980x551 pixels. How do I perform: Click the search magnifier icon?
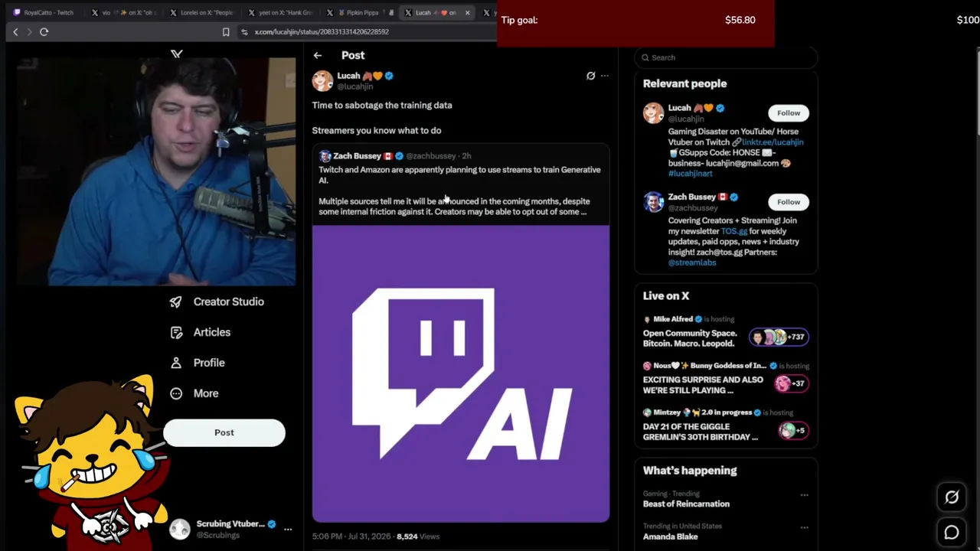645,57
